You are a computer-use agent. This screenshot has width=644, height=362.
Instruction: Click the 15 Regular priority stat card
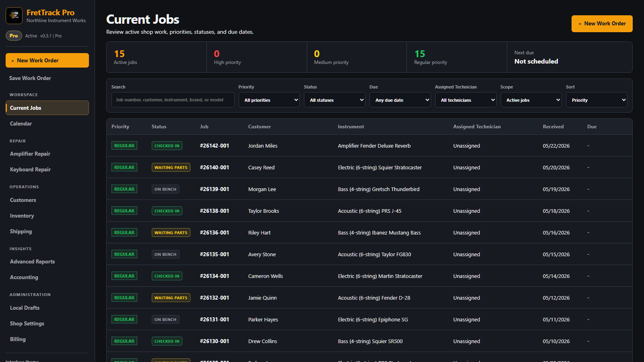click(457, 57)
